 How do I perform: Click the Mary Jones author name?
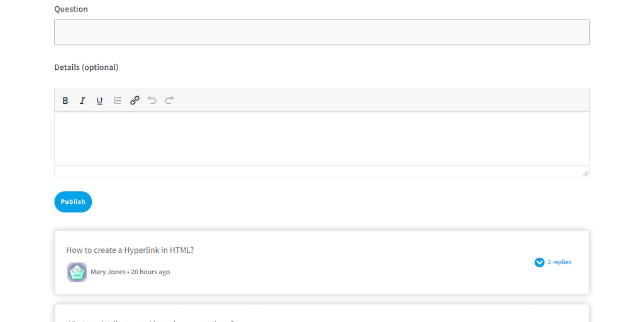107,272
